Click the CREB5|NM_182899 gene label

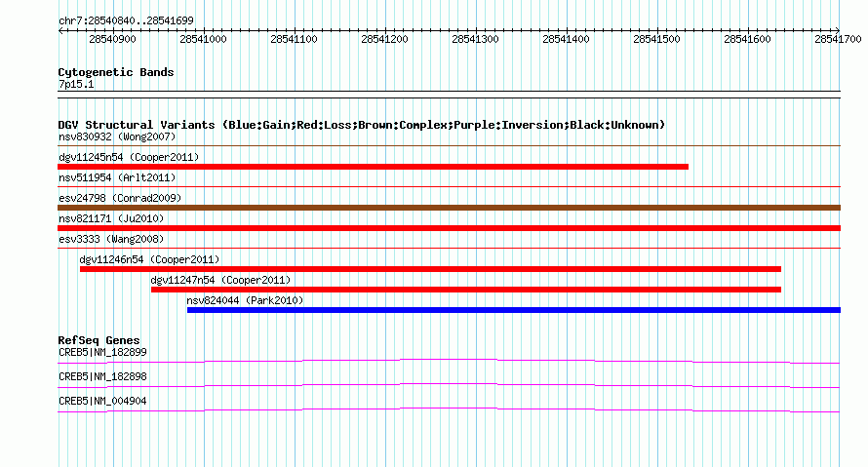(102, 353)
